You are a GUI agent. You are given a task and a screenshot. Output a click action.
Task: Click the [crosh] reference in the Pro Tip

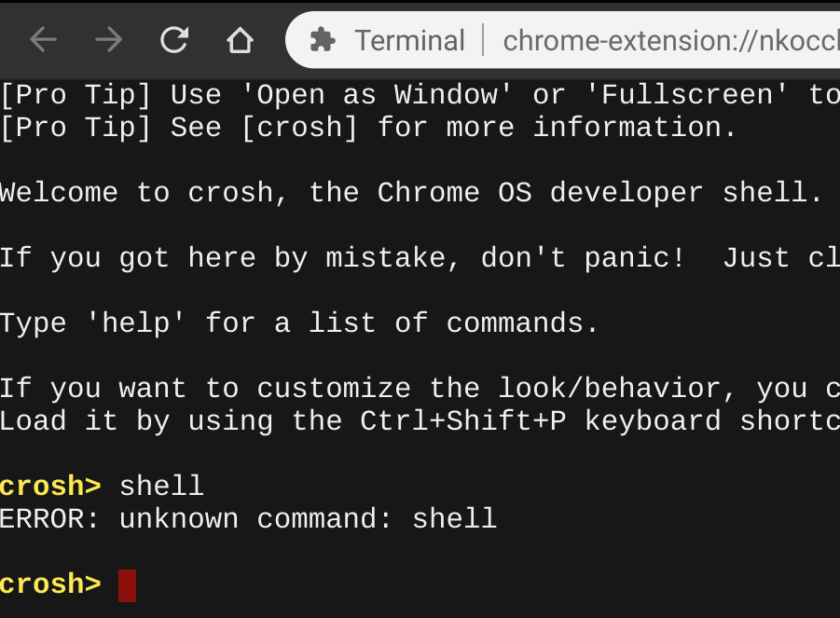(299, 127)
